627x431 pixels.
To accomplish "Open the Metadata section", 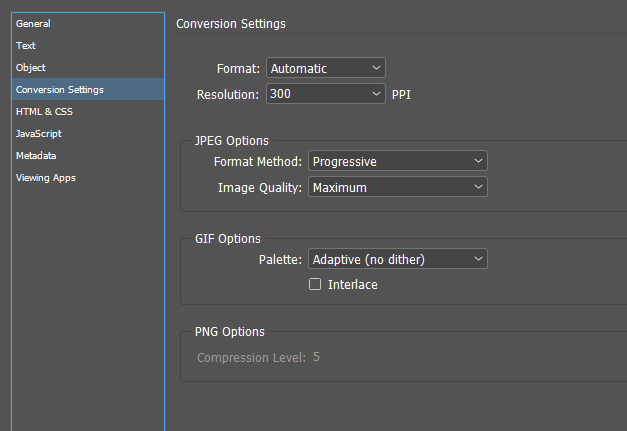I will tap(36, 155).
